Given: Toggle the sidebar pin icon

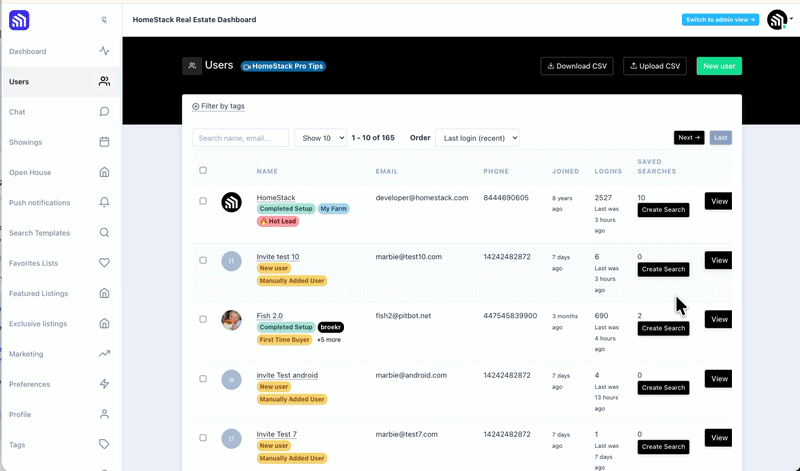Looking at the screenshot, I should pos(104,20).
